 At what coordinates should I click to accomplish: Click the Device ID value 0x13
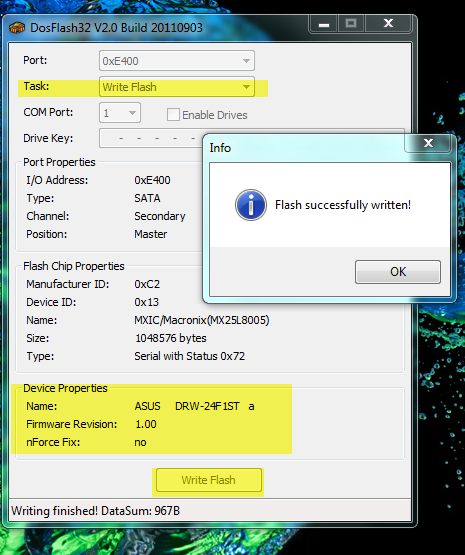point(147,302)
